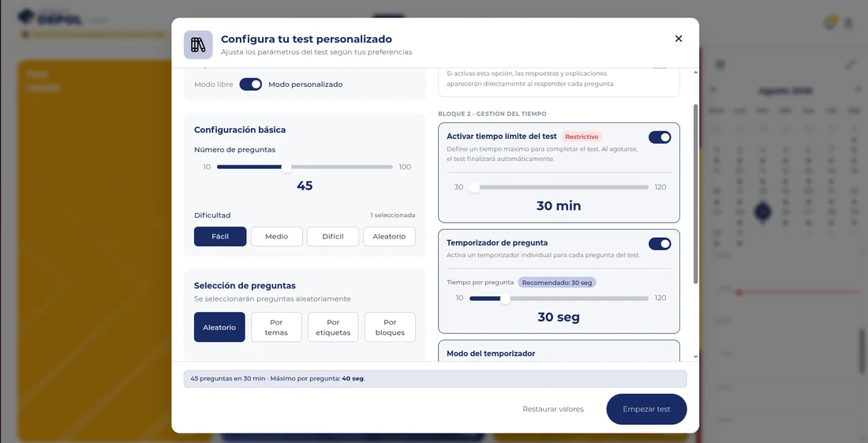
Task: Click the Recomendado: 30 seg badge
Action: click(557, 283)
